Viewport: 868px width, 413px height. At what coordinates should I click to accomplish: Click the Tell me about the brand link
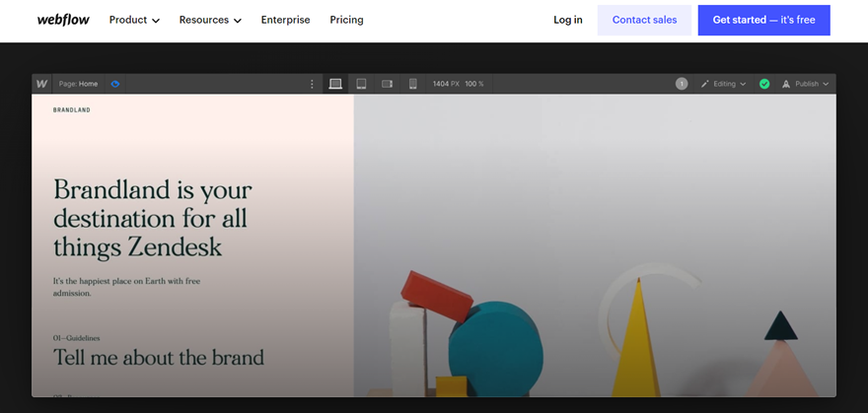pyautogui.click(x=159, y=357)
